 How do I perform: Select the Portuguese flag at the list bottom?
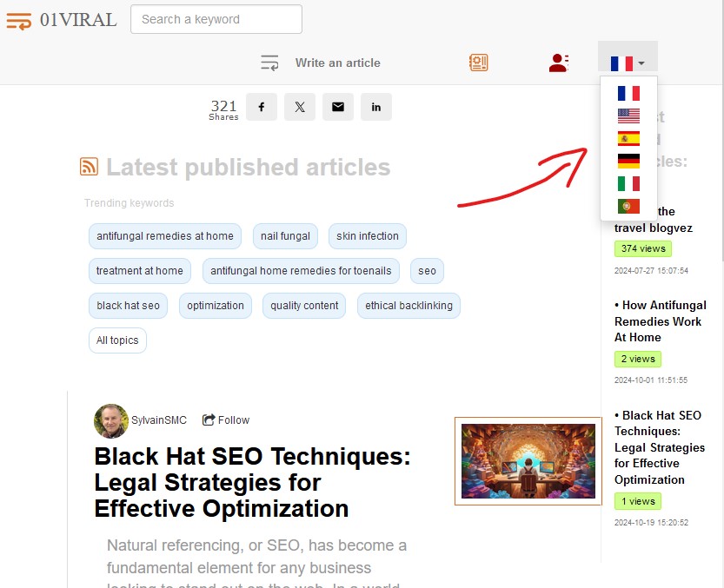click(628, 206)
